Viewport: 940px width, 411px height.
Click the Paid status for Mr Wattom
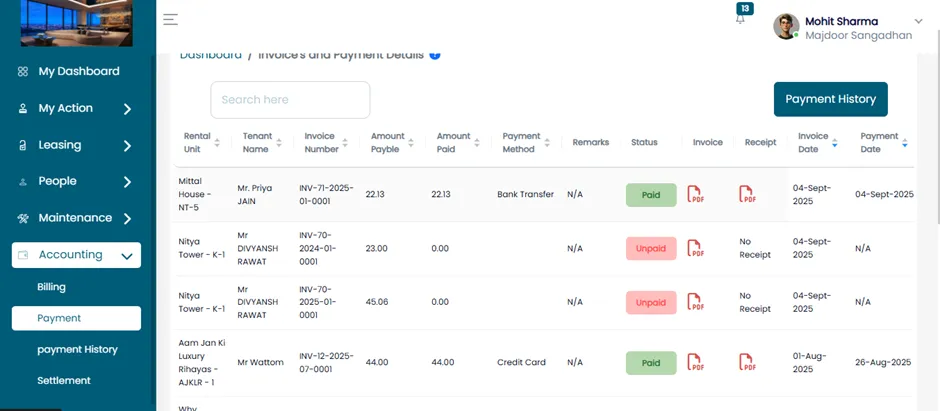(651, 363)
